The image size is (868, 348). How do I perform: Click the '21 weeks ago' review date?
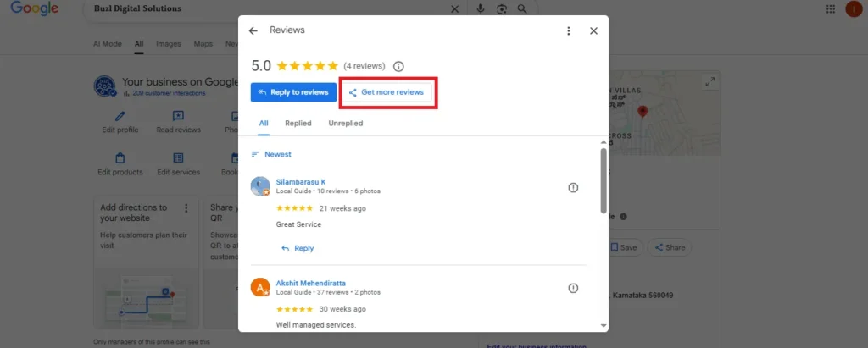(x=342, y=208)
